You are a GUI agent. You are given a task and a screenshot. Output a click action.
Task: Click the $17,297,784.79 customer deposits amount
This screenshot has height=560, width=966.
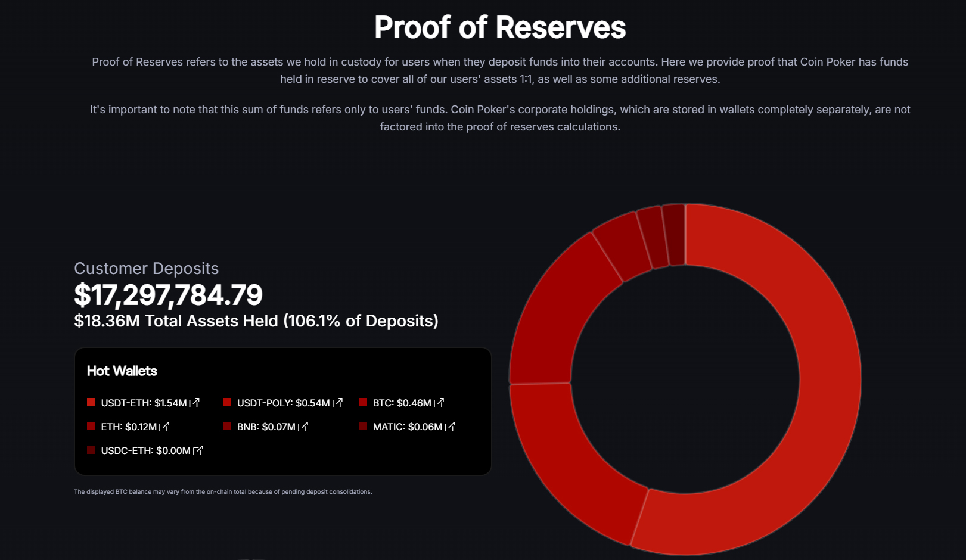168,295
